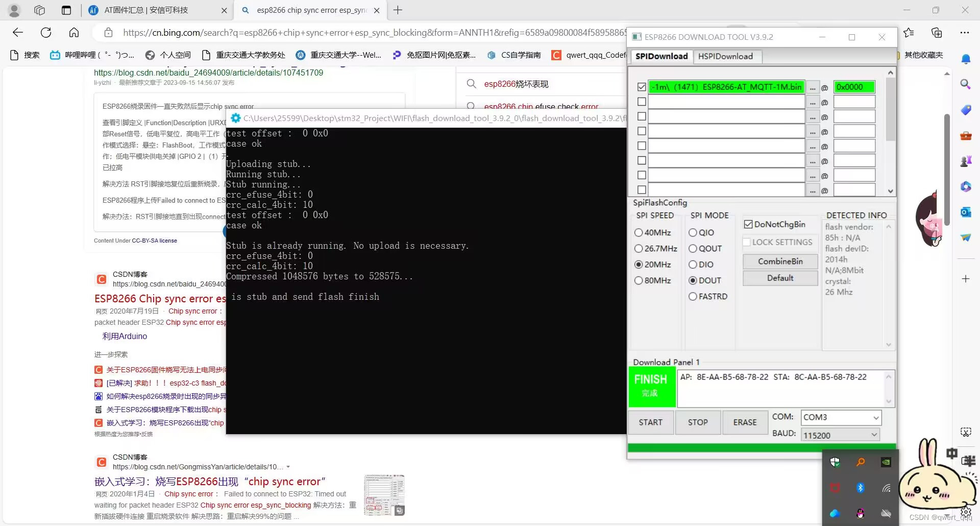
Task: Uncheck the ESP8266-AT_MQTT-1M.bin row checkbox
Action: [x=642, y=87]
